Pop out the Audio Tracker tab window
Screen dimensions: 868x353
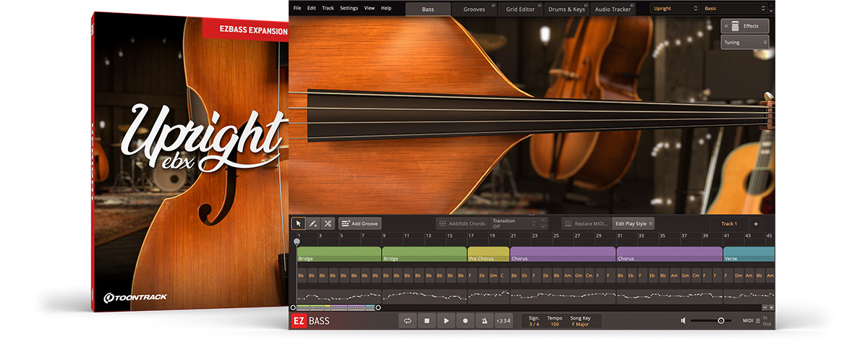pyautogui.click(x=633, y=4)
